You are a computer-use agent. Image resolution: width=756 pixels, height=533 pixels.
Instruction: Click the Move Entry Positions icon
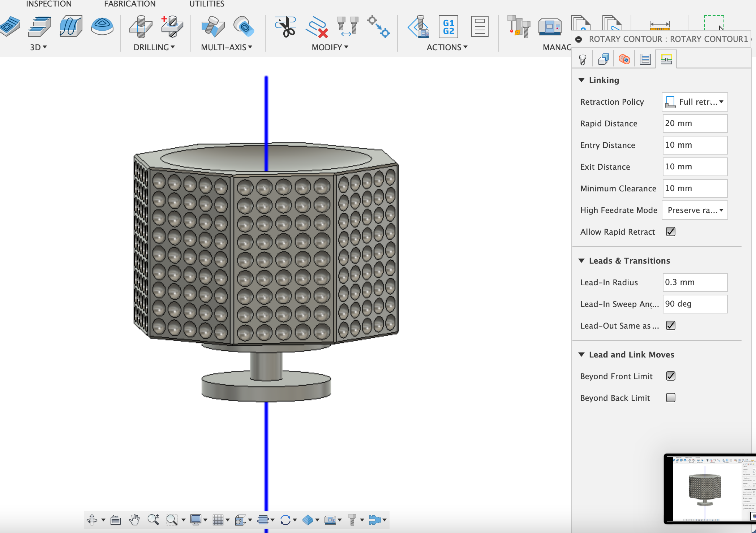pyautogui.click(x=379, y=26)
